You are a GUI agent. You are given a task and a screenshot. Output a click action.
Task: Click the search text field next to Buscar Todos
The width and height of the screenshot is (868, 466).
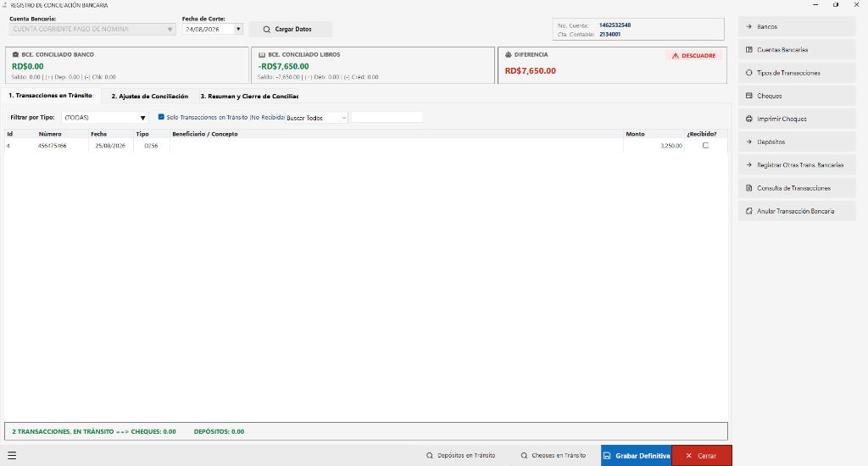(x=387, y=117)
